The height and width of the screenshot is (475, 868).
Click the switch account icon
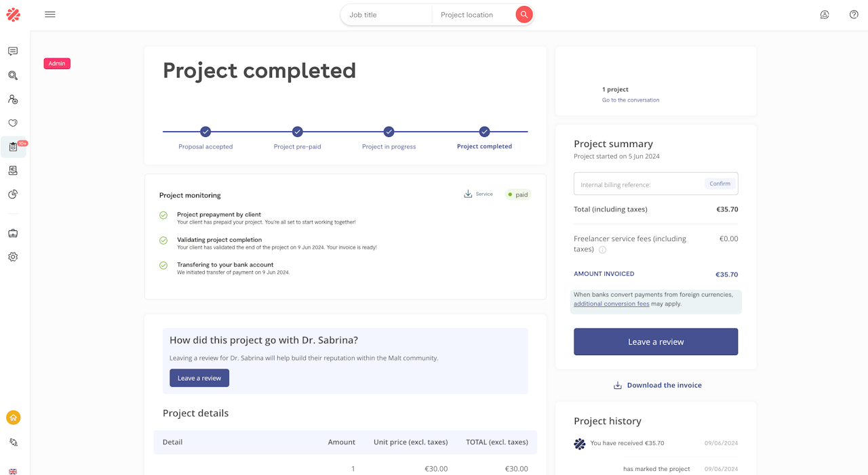coord(13,442)
